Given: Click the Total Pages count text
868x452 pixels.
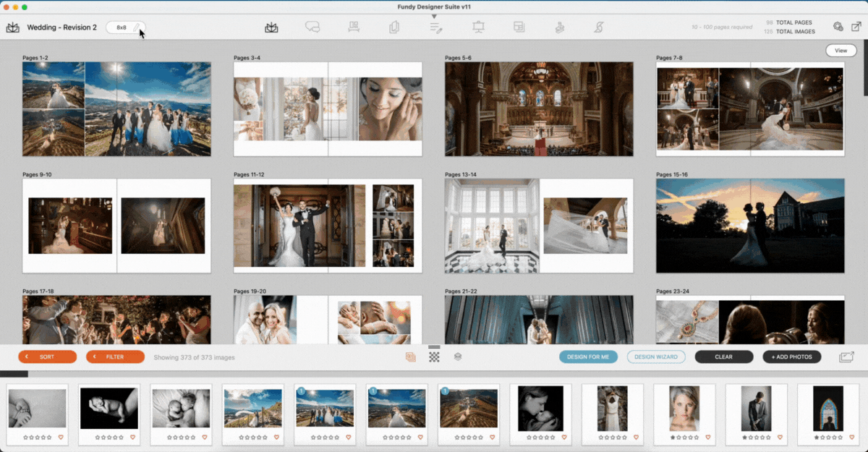Looking at the screenshot, I should pos(788,23).
